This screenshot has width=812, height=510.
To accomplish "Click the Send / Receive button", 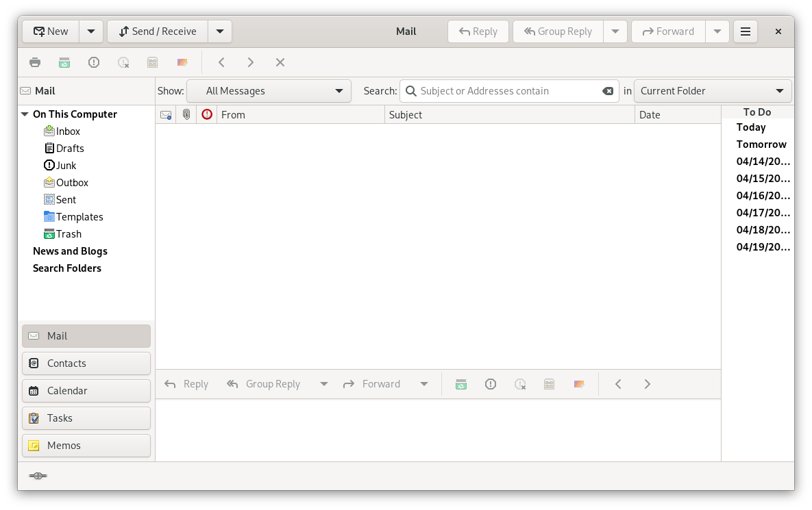I will (158, 31).
